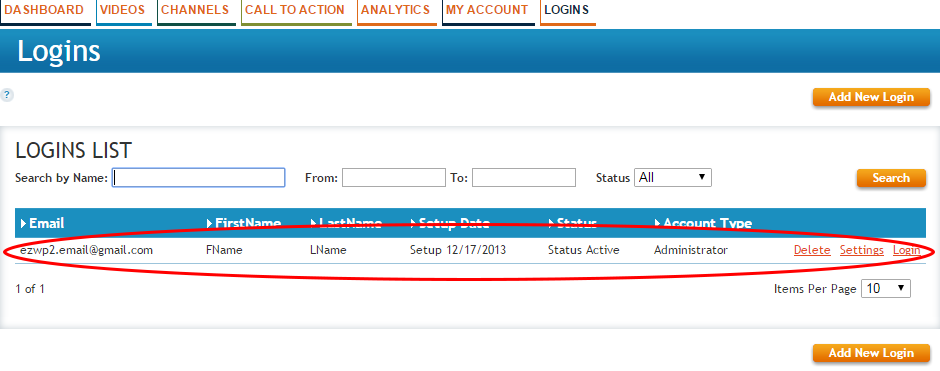This screenshot has height=371, width=940.
Task: Click the To date field
Action: click(x=524, y=177)
